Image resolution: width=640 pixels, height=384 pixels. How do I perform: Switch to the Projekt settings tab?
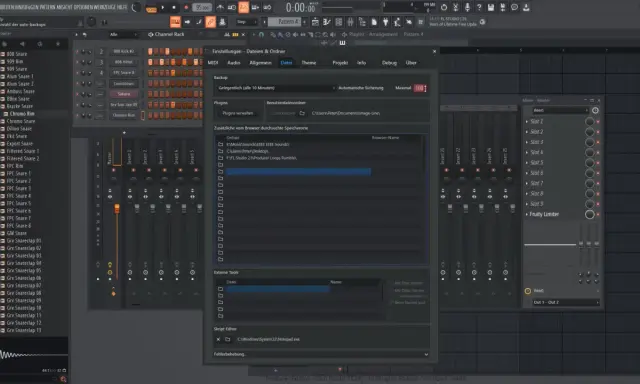coord(340,63)
